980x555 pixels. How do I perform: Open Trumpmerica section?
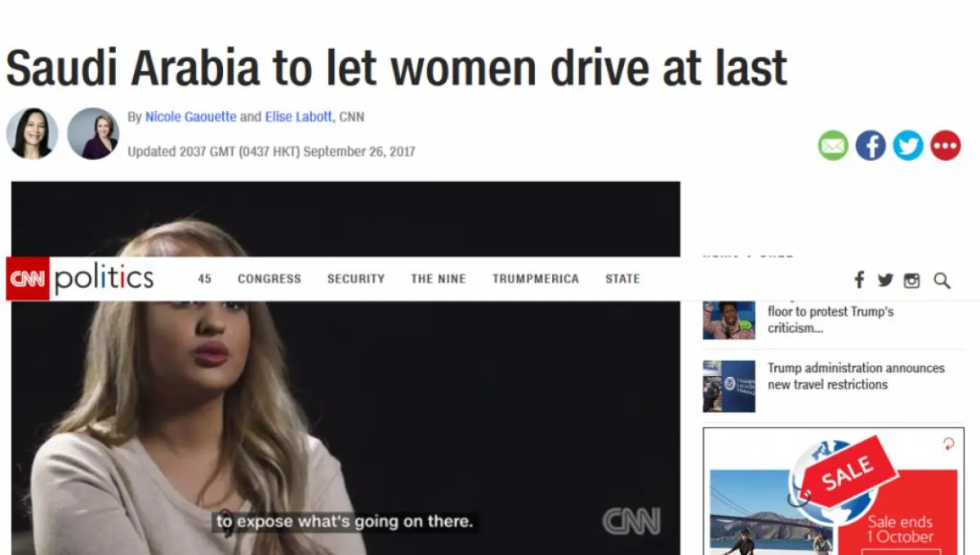click(536, 279)
